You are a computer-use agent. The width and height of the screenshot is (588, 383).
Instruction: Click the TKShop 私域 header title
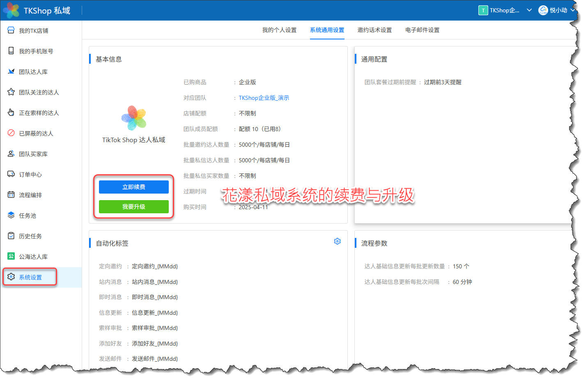(47, 11)
